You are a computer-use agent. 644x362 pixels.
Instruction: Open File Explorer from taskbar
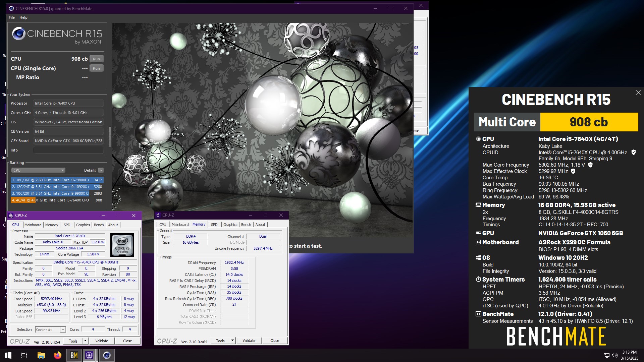pos(41,355)
